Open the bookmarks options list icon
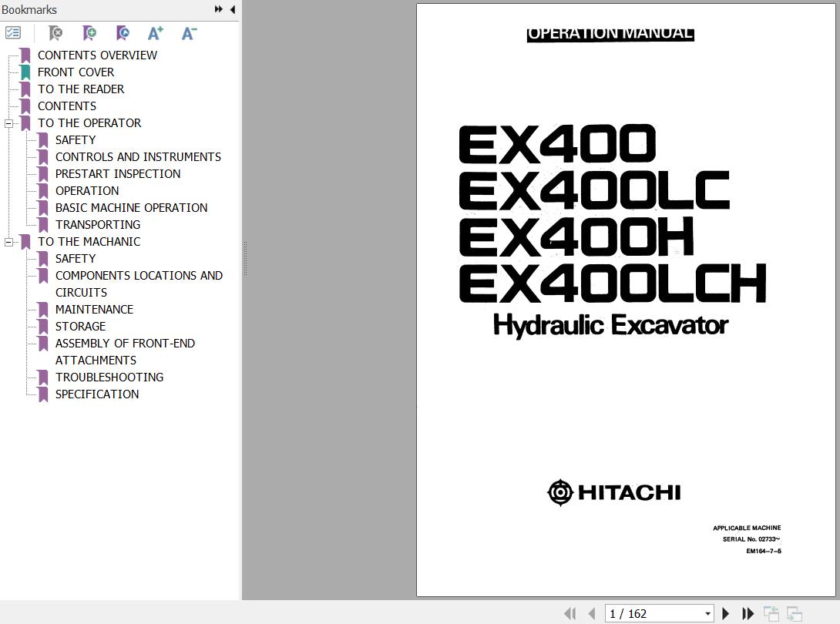 13,33
